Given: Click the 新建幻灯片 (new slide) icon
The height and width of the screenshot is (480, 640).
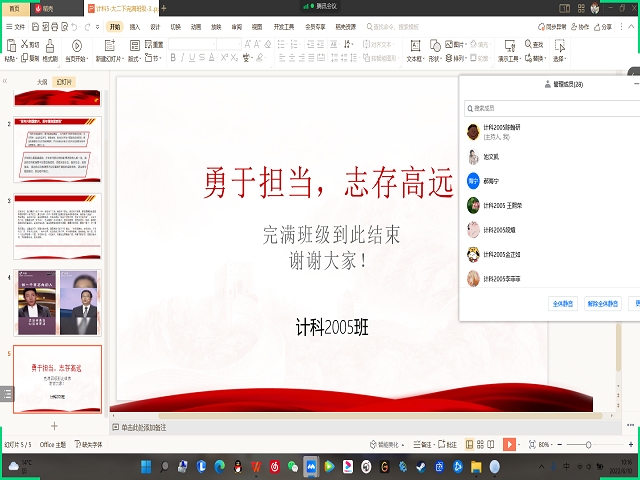Looking at the screenshot, I should tap(108, 46).
